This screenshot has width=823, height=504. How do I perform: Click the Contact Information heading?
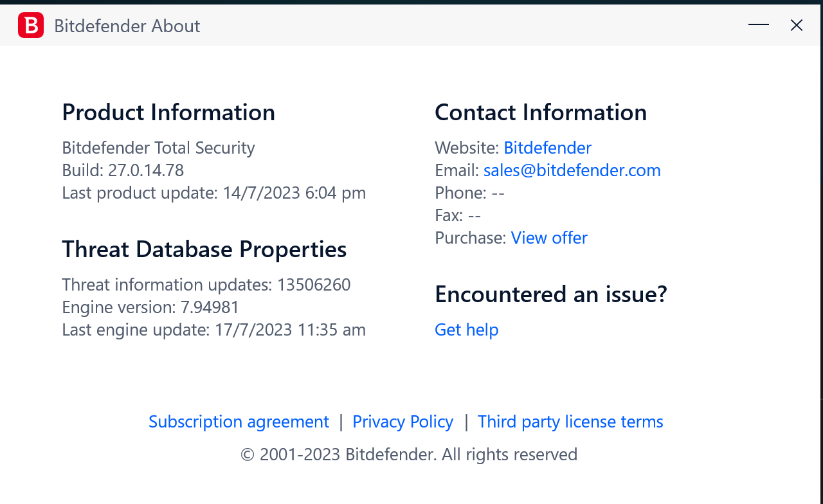coord(541,113)
